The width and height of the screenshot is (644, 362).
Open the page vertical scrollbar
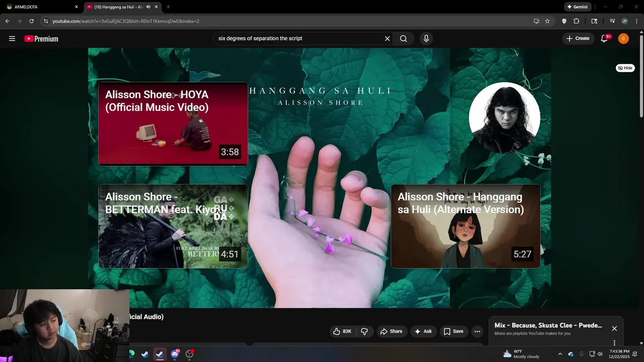pos(641,75)
